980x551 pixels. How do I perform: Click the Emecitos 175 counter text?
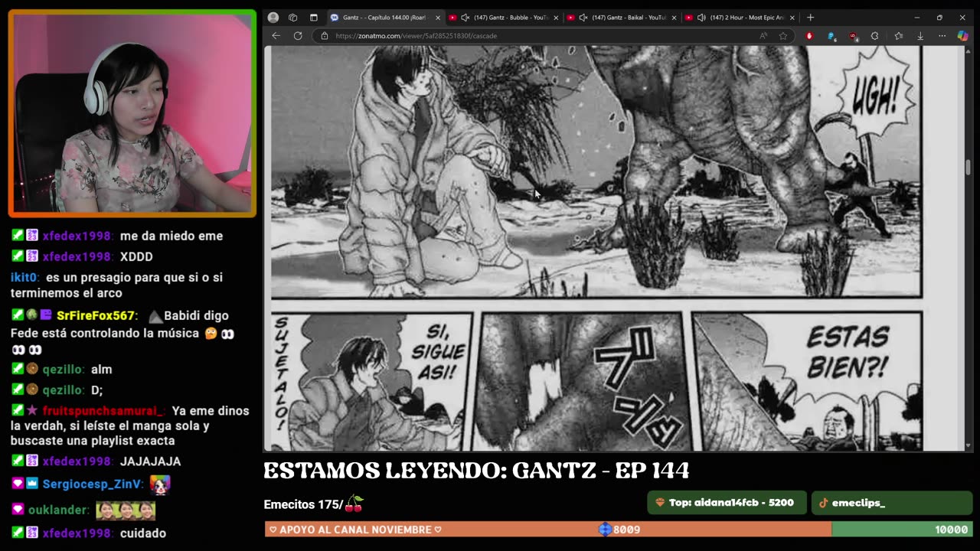[303, 504]
